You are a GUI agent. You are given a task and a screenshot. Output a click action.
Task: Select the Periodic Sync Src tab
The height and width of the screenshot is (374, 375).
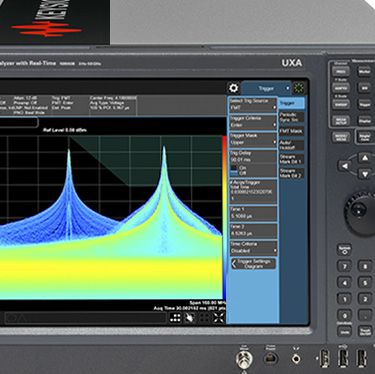[291, 117]
